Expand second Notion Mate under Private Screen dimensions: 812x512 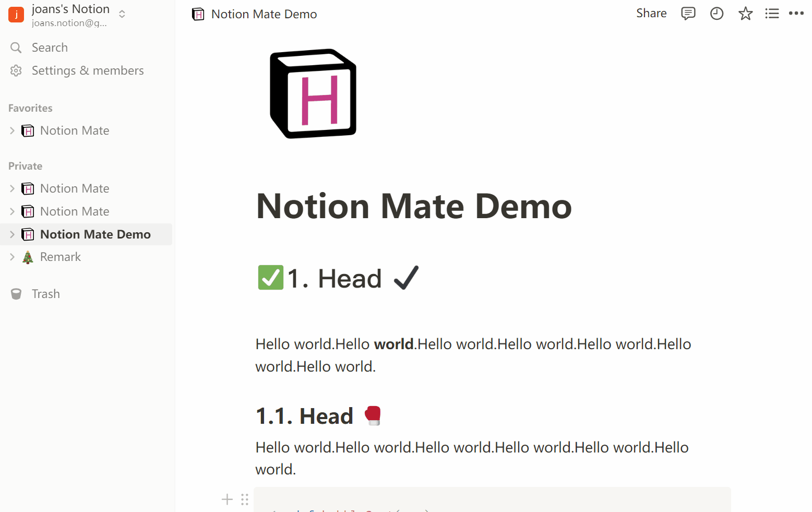pyautogui.click(x=12, y=211)
